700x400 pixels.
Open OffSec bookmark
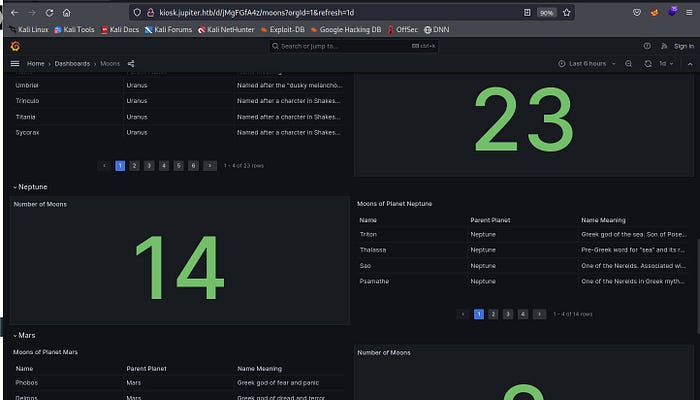pyautogui.click(x=403, y=29)
